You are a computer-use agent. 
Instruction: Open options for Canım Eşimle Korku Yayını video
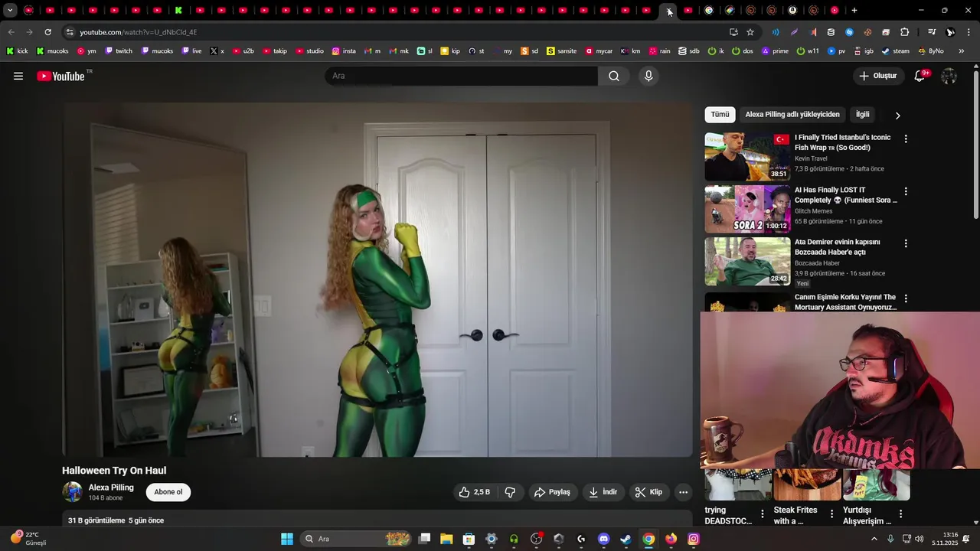click(x=906, y=298)
